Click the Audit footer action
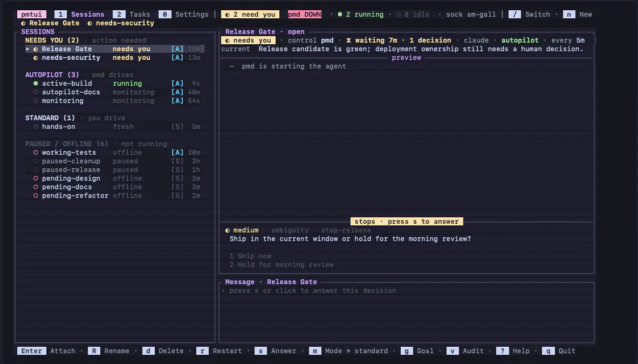The width and height of the screenshot is (638, 364). click(465, 351)
